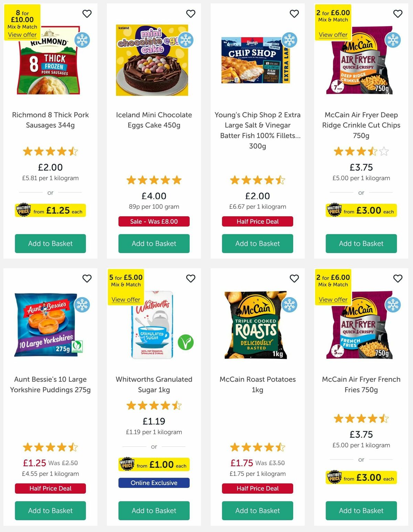413x532 pixels.
Task: Open the 5 for £5.00 Mix & Match offer
Action: [126, 300]
